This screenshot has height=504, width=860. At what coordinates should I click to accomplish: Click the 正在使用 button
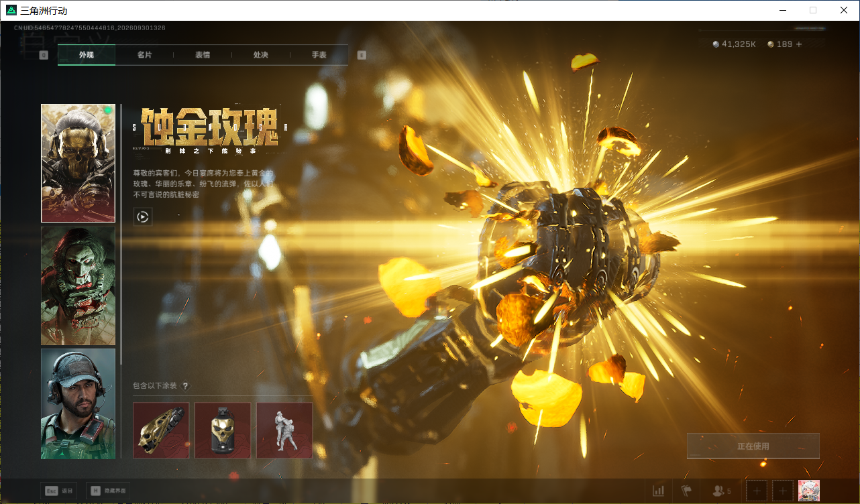pos(753,446)
